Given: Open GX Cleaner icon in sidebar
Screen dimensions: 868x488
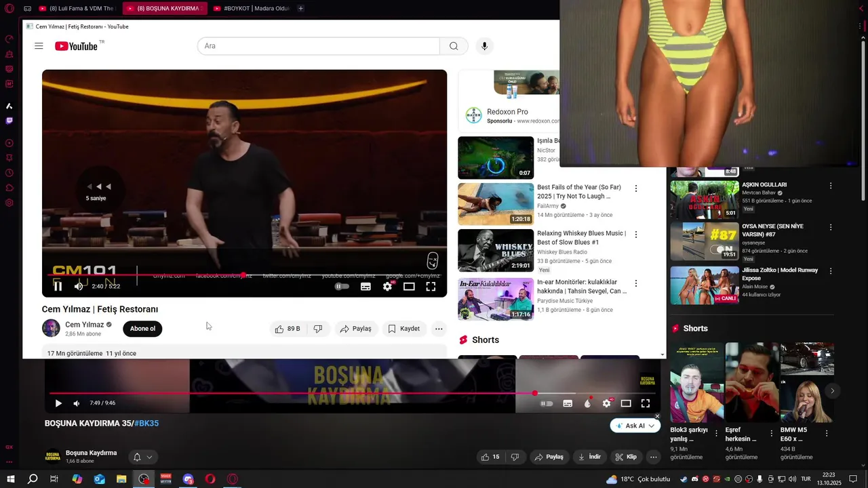Looking at the screenshot, I should point(9,54).
